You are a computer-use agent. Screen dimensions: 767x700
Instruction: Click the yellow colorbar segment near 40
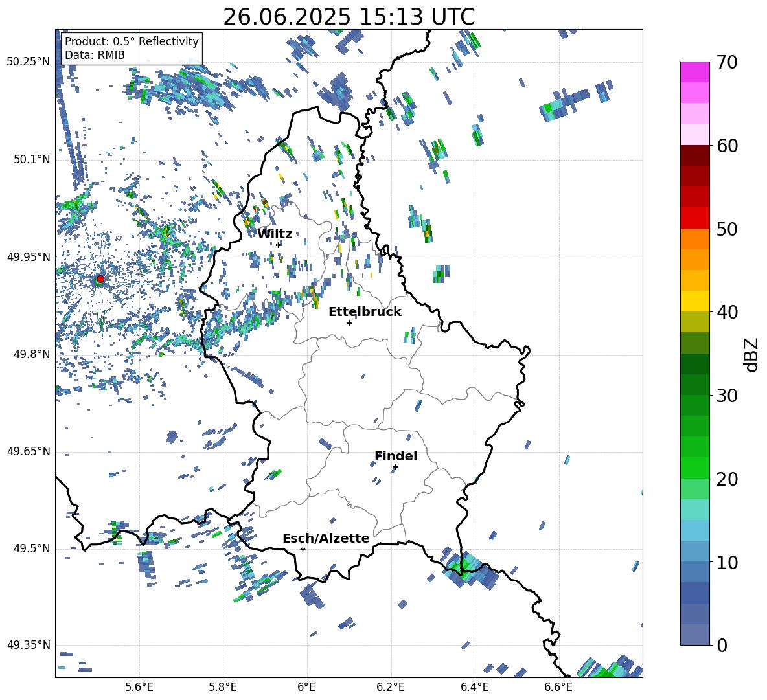pyautogui.click(x=694, y=301)
